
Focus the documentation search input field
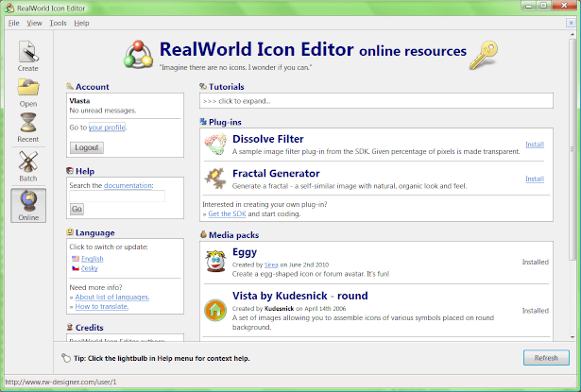tap(117, 196)
